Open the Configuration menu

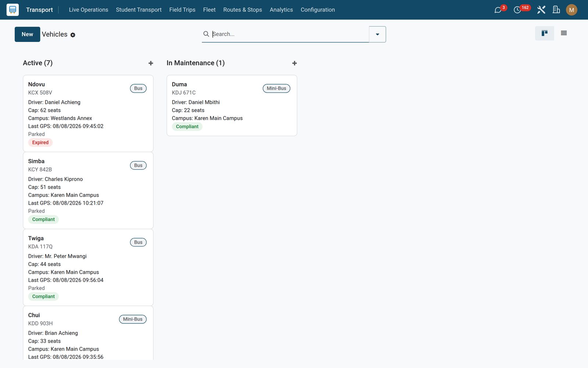[x=318, y=10]
